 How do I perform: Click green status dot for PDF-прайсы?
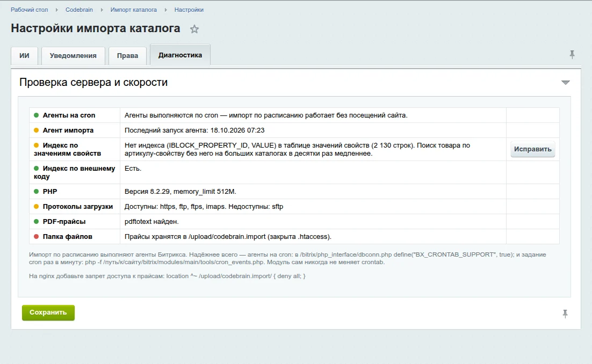(x=36, y=222)
